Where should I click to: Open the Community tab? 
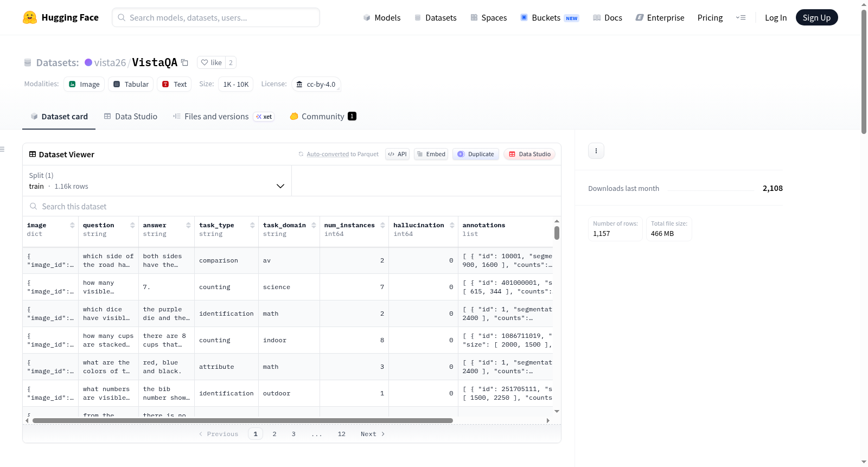pyautogui.click(x=323, y=117)
